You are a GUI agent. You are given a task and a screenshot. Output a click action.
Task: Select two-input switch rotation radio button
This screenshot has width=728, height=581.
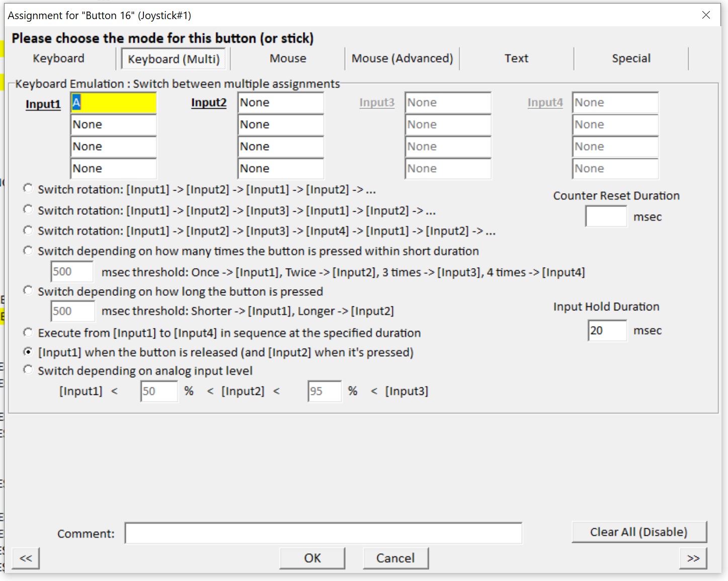pyautogui.click(x=28, y=189)
